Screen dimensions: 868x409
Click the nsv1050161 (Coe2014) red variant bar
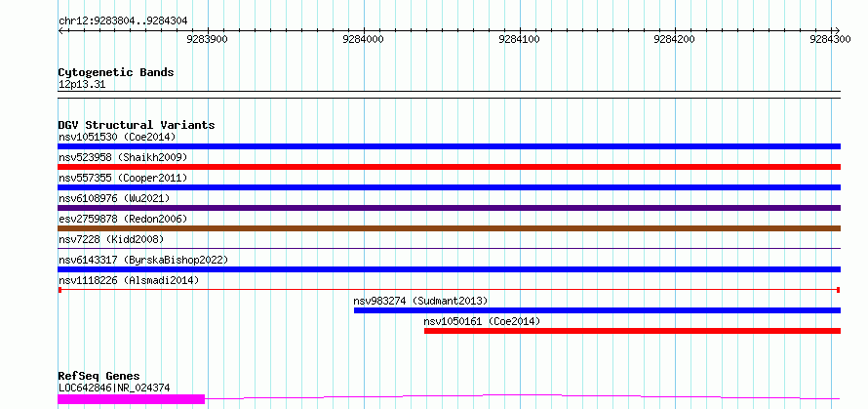[x=632, y=331]
